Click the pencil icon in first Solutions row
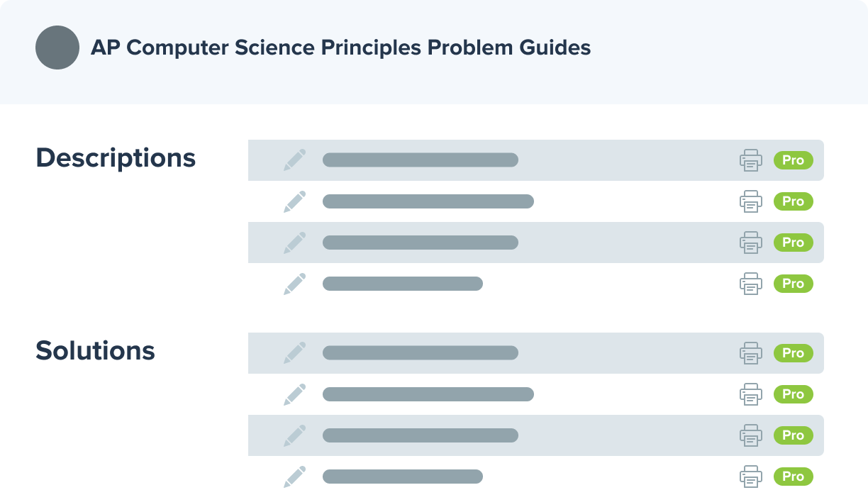This screenshot has width=868, height=490. 295,353
